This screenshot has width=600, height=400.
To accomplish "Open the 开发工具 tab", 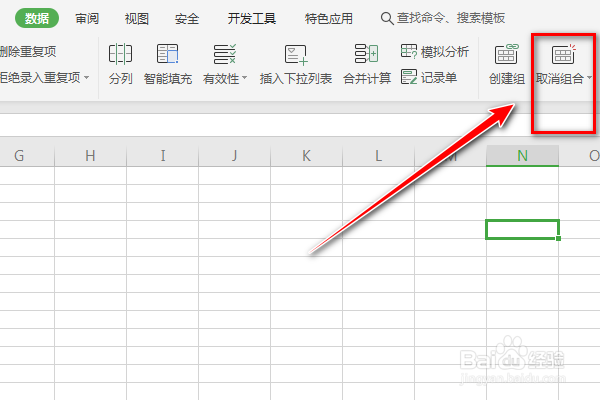I will pyautogui.click(x=252, y=18).
